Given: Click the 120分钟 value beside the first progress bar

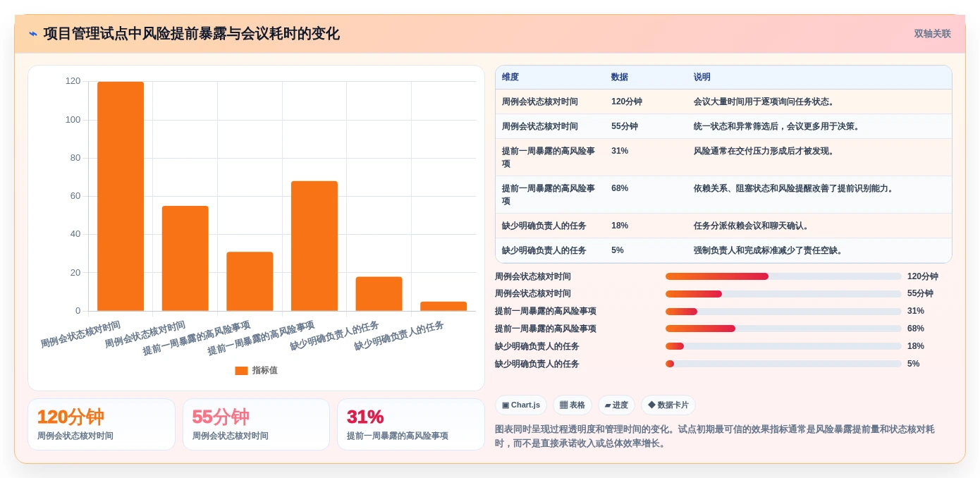Looking at the screenshot, I should (x=922, y=276).
